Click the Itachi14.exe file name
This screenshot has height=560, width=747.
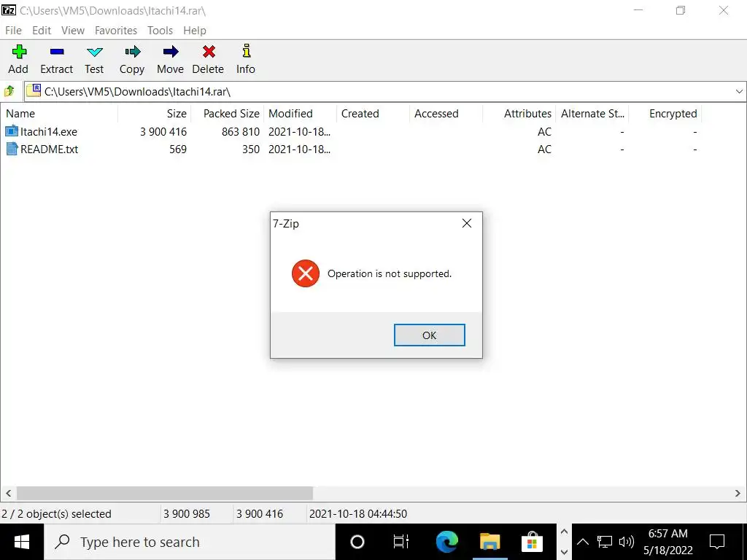49,131
